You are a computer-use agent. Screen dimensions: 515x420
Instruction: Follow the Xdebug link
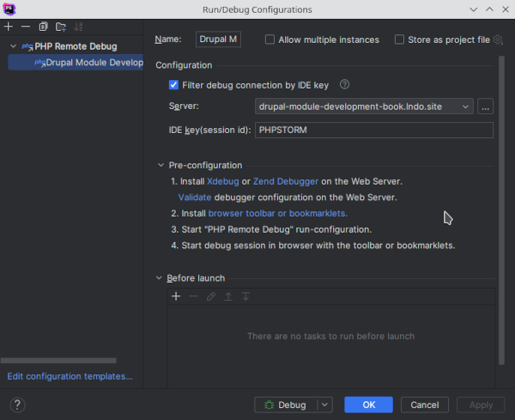(x=222, y=181)
